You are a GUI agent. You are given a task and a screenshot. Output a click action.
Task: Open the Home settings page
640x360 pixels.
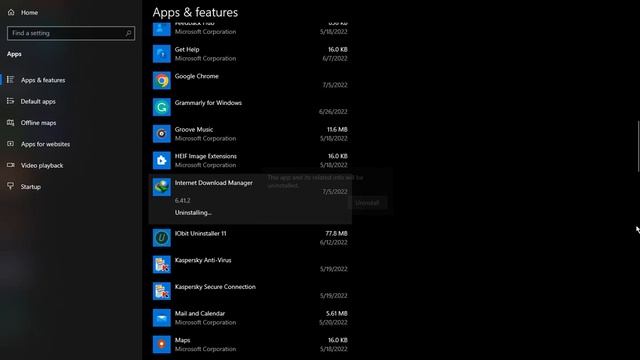[x=29, y=13]
